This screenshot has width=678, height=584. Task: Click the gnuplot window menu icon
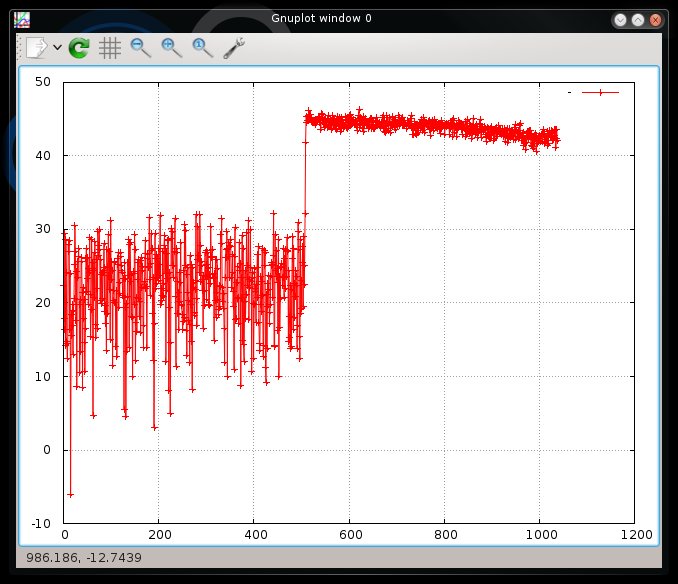(x=22, y=19)
